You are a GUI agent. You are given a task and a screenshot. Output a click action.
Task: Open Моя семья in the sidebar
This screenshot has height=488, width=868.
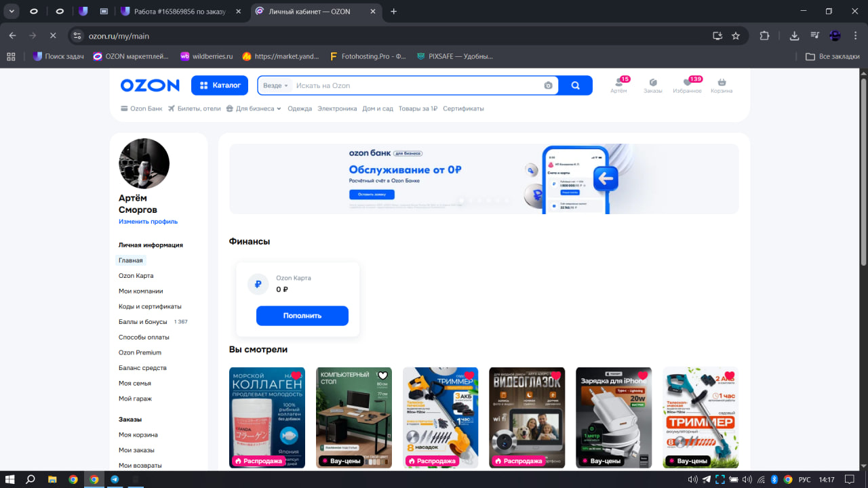[134, 384]
